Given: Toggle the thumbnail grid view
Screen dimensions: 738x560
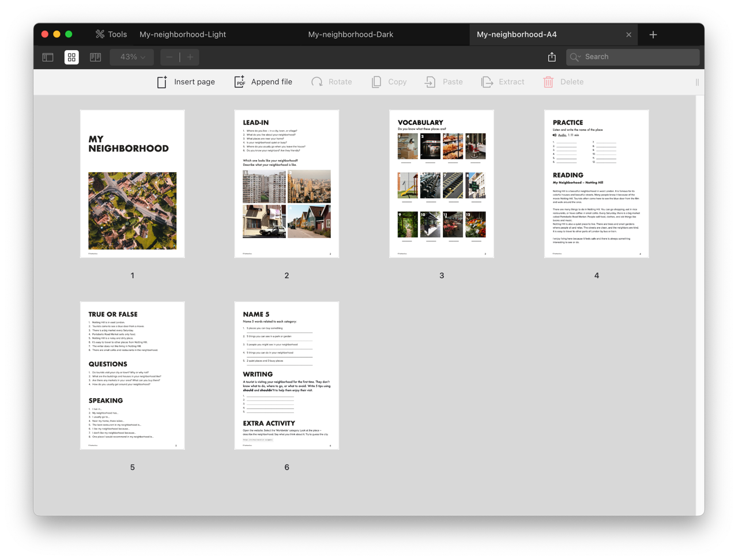Looking at the screenshot, I should pos(71,57).
